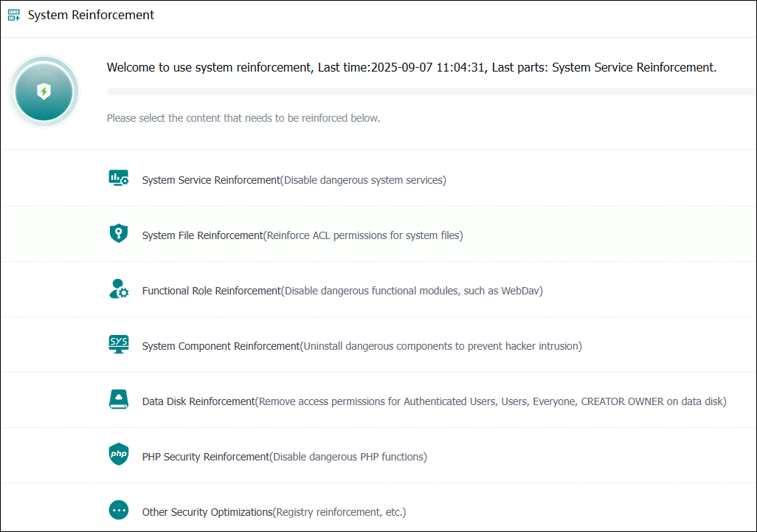Choose Functional Role Reinforcement entry
The width and height of the screenshot is (757, 532).
[211, 291]
